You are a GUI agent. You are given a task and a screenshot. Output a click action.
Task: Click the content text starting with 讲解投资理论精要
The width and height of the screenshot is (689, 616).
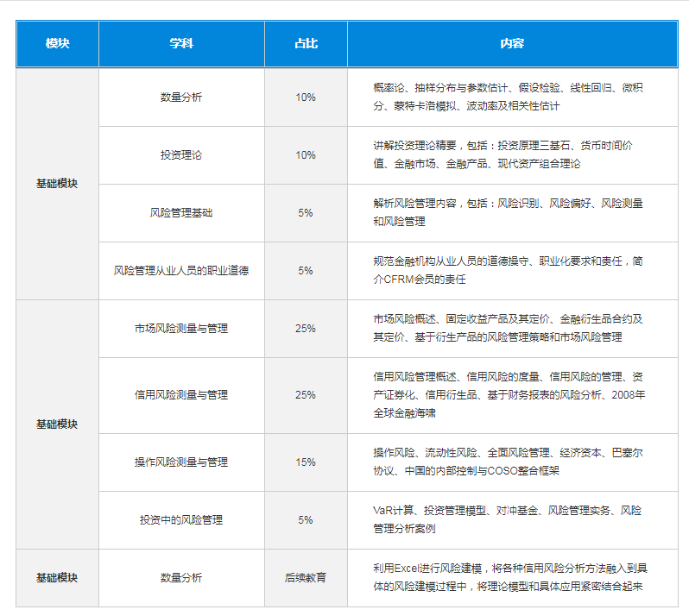[509, 154]
